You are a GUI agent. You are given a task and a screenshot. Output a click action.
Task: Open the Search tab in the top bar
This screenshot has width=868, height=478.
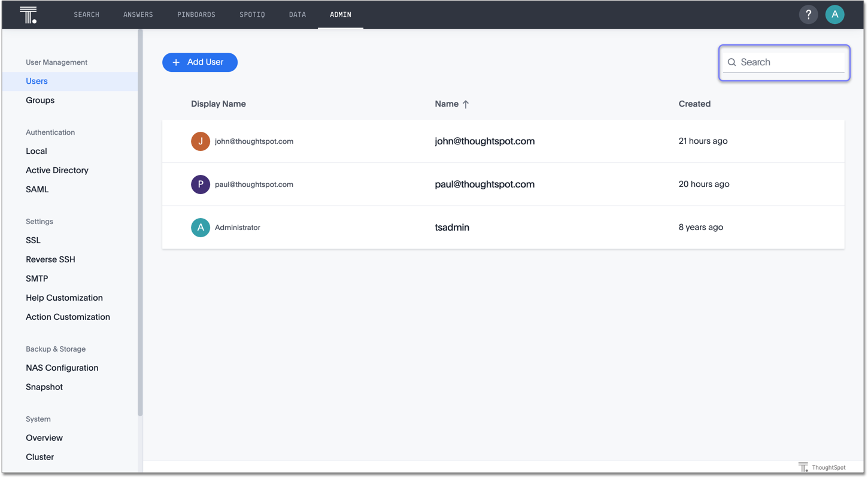(x=87, y=14)
